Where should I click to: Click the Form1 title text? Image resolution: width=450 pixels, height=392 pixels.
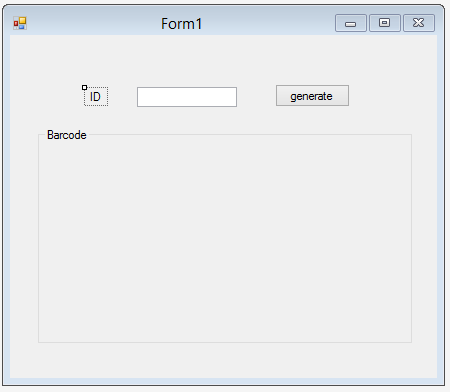[x=182, y=24]
